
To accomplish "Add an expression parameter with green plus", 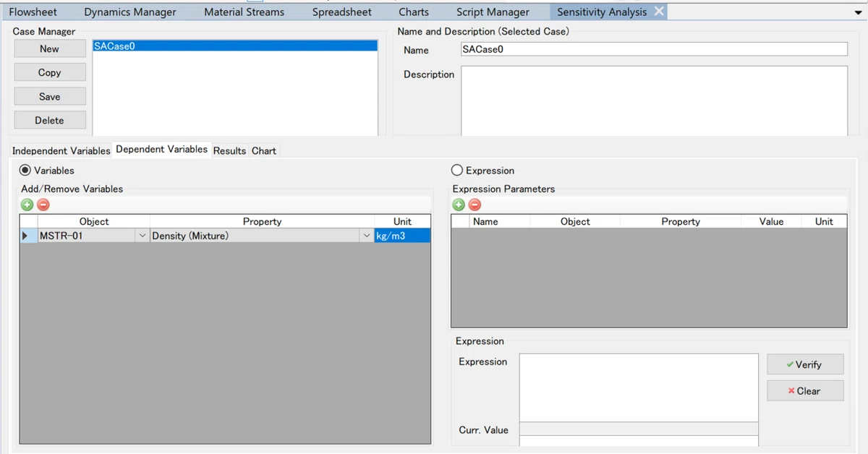I will click(459, 205).
